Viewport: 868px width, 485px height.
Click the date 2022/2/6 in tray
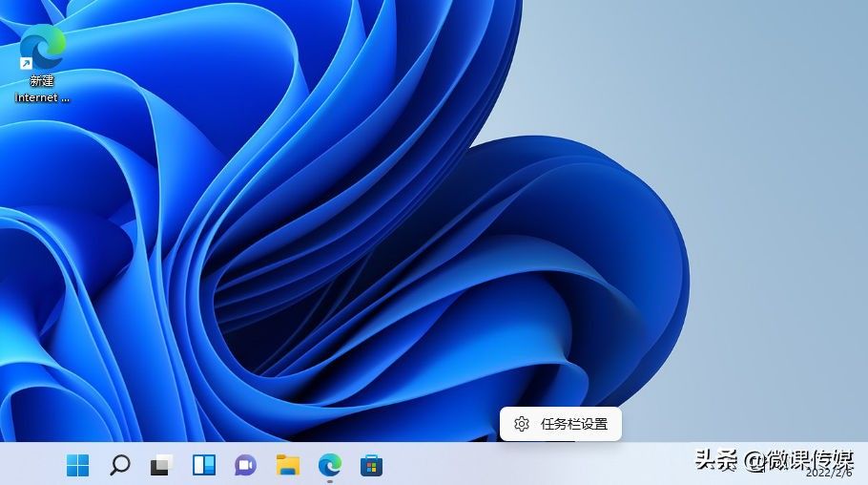[x=829, y=473]
